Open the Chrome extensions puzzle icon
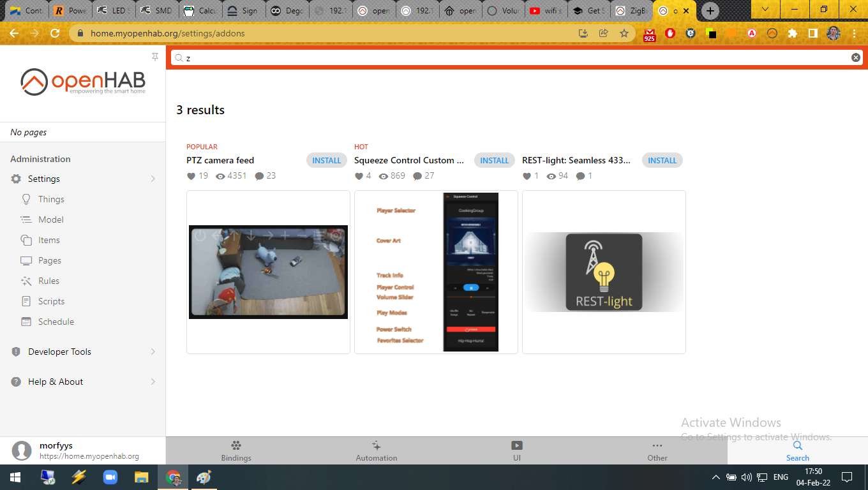The height and width of the screenshot is (490, 868). click(793, 33)
